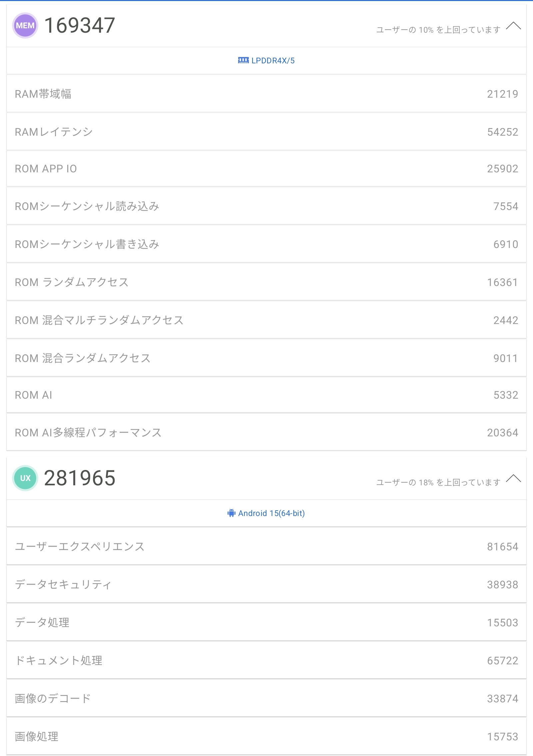Select the RAM帯域幅 score row
Viewport: 533px width, 756px height.
pos(266,94)
